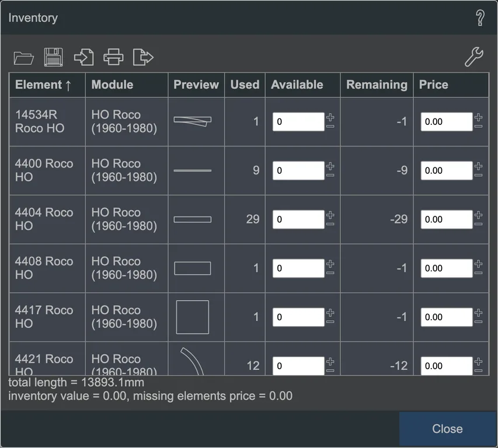
Task: Decrease available count for 4408 Roco HO
Action: pyautogui.click(x=330, y=273)
